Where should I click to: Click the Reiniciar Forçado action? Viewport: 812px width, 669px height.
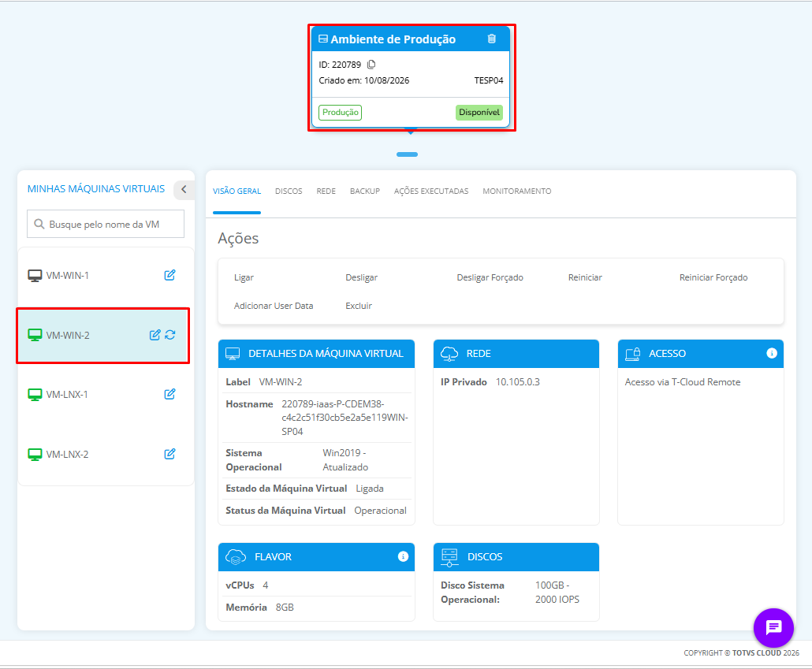pos(713,277)
